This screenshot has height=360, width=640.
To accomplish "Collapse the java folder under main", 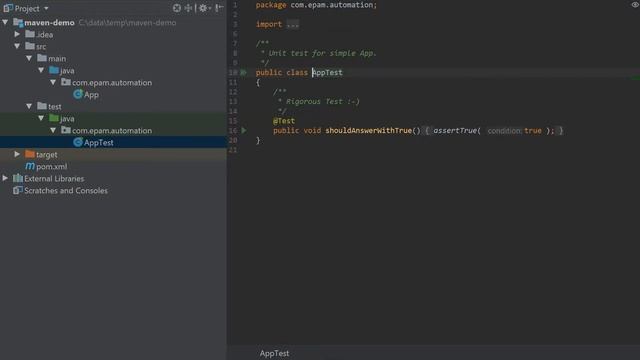I will (41, 70).
